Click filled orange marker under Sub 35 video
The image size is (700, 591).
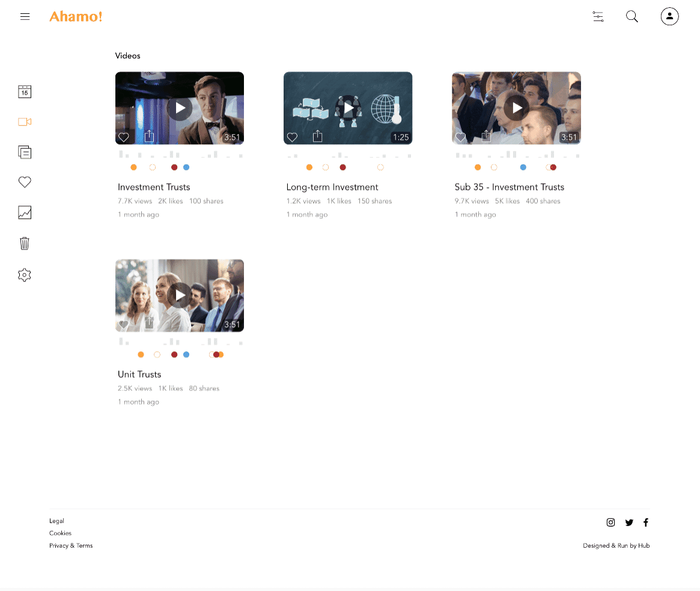point(478,167)
